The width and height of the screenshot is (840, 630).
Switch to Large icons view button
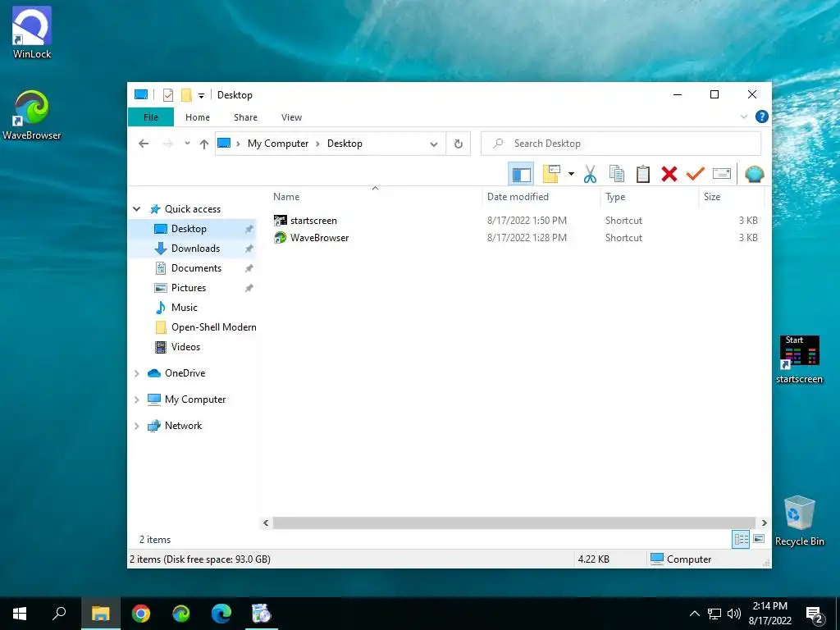759,539
